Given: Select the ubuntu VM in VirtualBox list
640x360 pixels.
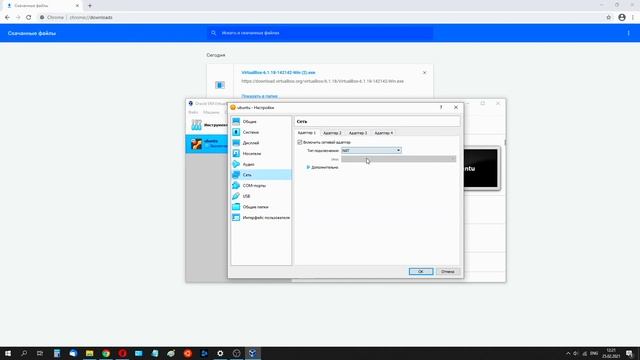Looking at the screenshot, I should pos(207,144).
